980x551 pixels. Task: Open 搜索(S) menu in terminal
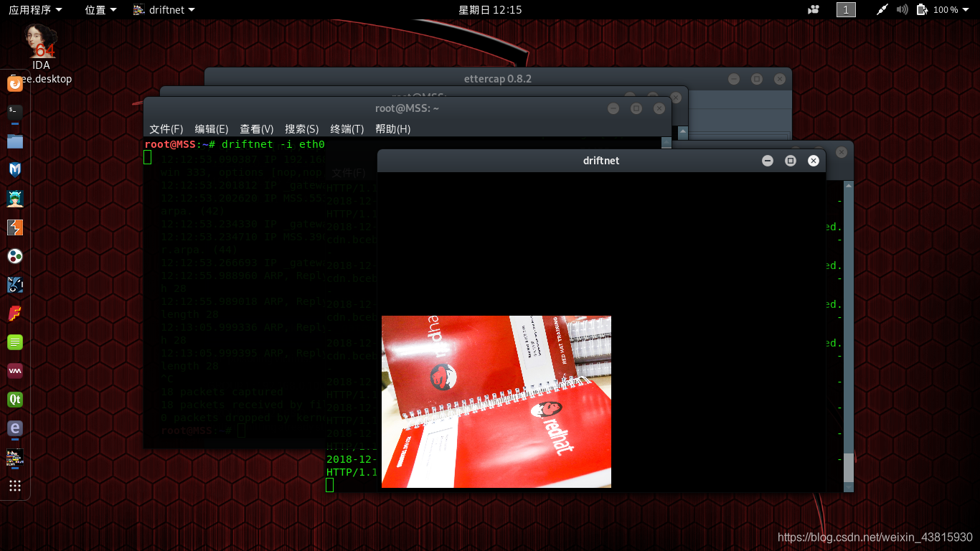(x=301, y=129)
